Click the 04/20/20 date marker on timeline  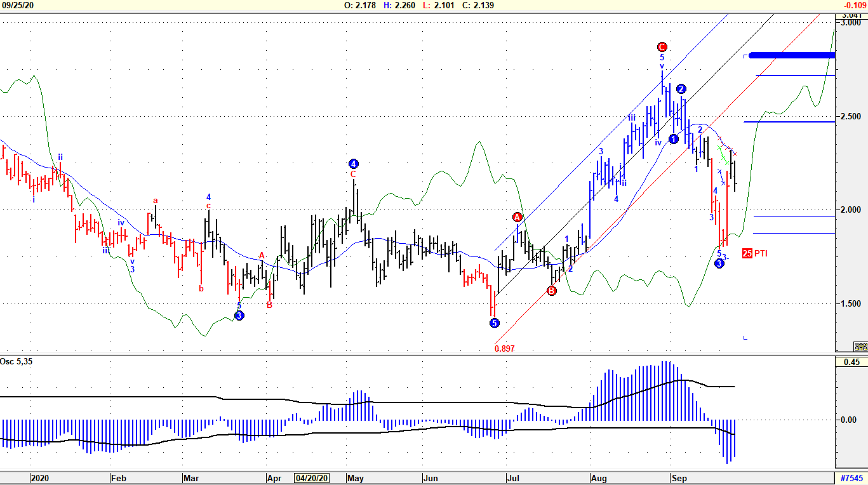tap(312, 478)
